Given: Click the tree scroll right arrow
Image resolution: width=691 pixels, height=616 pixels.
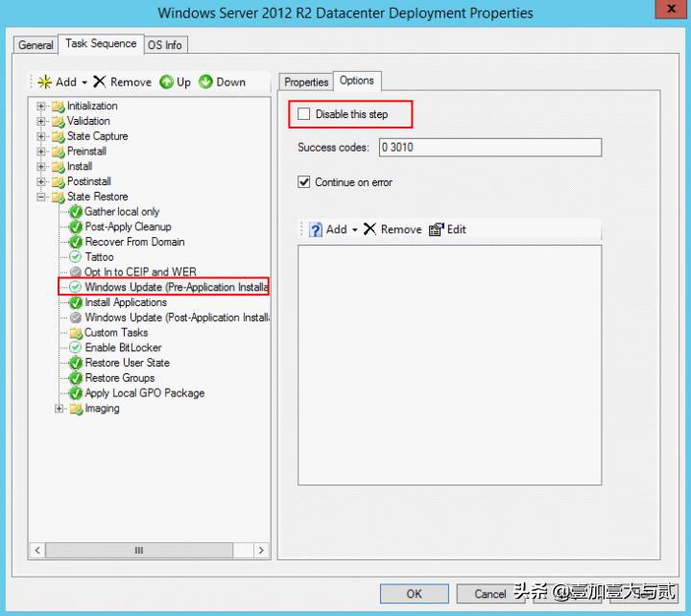Looking at the screenshot, I should point(261,551).
